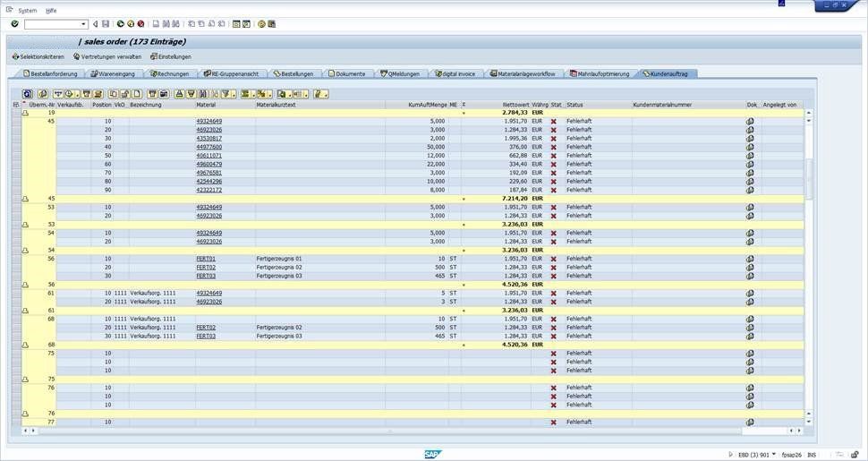Click the green Enter checkmark icon
This screenshot has height=461, width=868.
pyautogui.click(x=15, y=24)
